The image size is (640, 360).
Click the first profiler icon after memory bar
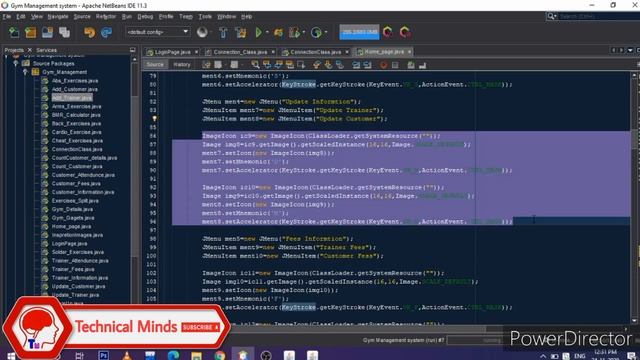tap(388, 32)
